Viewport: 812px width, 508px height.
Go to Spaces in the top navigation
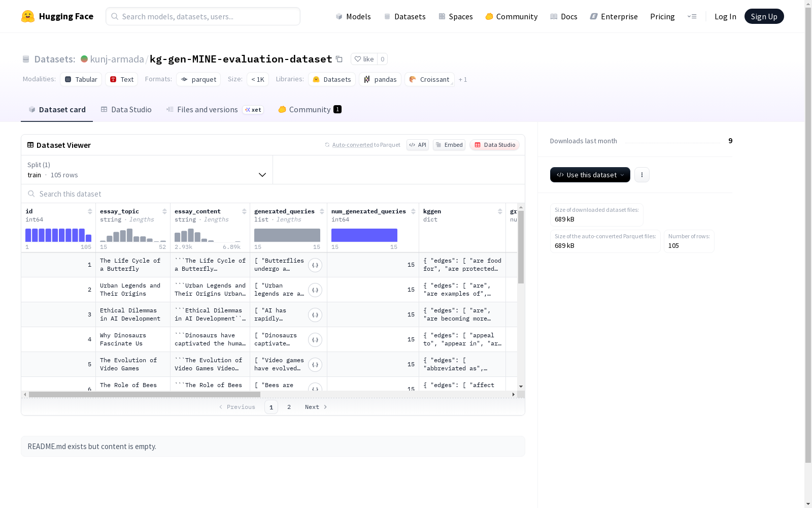tap(456, 16)
